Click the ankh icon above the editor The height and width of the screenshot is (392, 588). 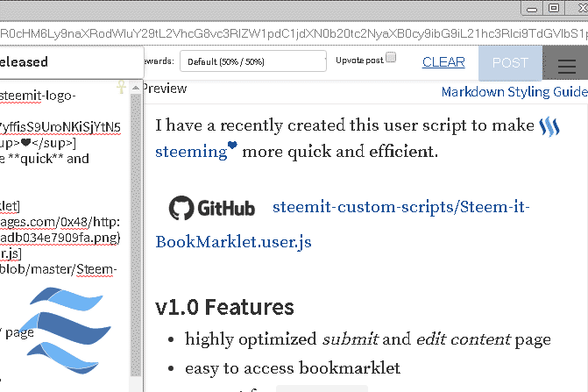(121, 87)
